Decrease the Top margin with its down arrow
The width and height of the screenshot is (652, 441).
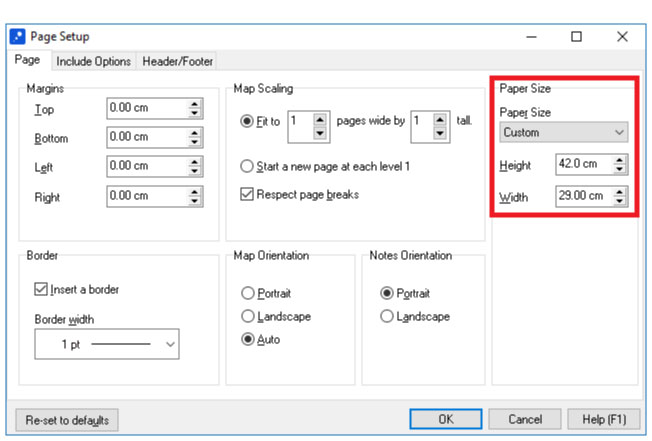point(194,113)
